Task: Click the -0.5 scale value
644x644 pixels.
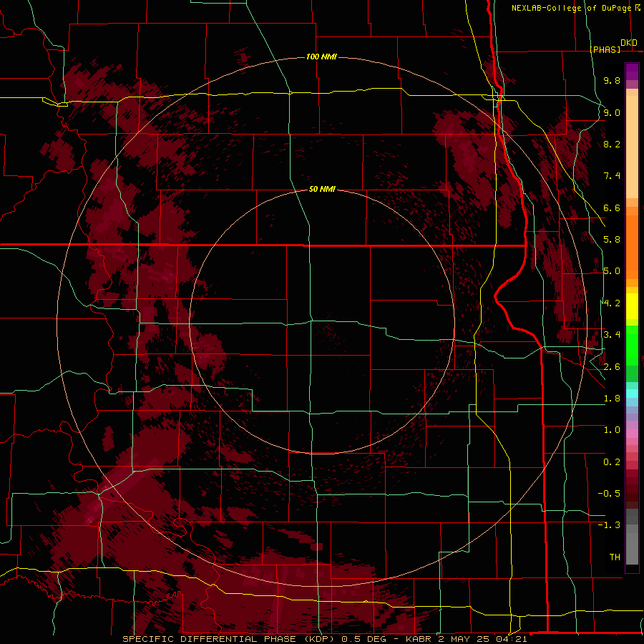Action: click(x=609, y=494)
